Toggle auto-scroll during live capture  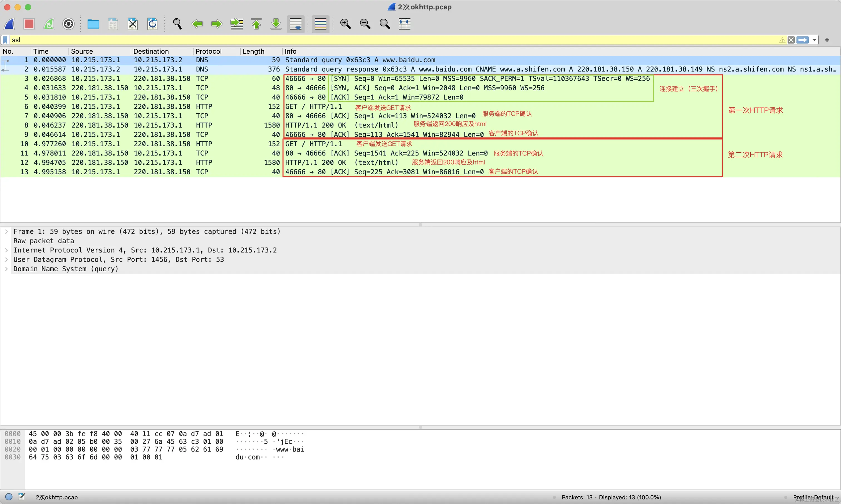click(296, 24)
